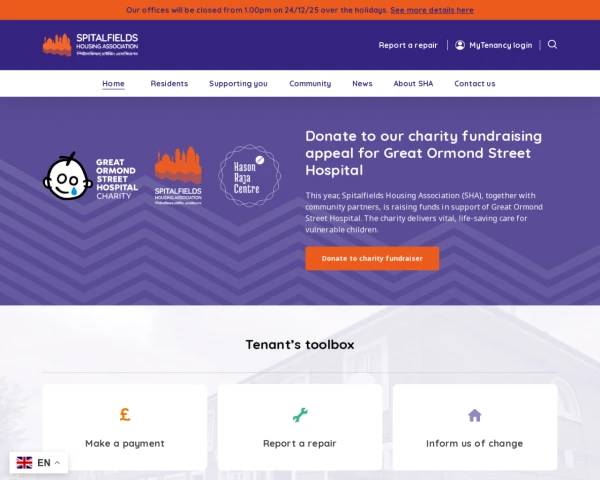Screen dimensions: 600x480
Task: Open the Contact us menu item
Action: [474, 83]
